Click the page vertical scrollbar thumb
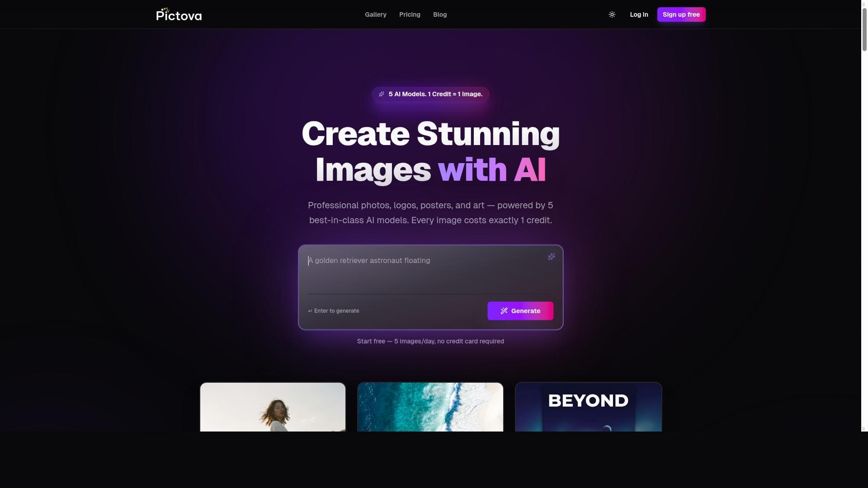Screen dimensions: 868x488 click(864, 29)
